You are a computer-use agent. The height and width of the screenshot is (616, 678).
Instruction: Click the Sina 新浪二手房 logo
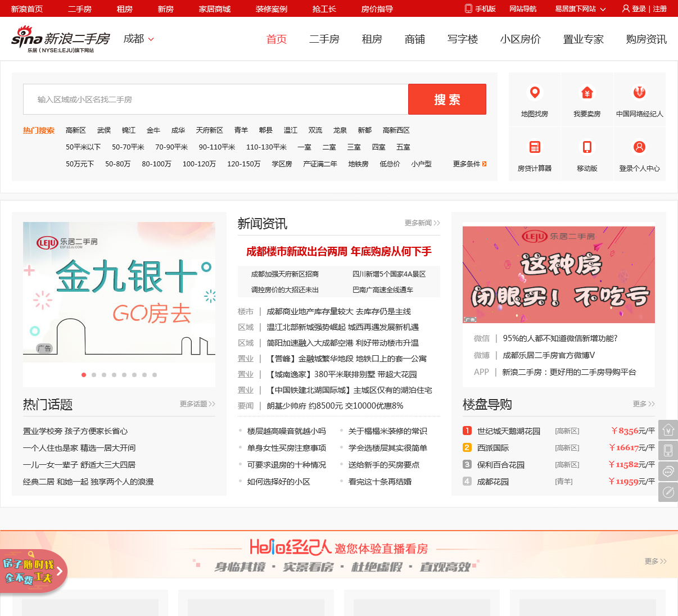click(x=61, y=39)
